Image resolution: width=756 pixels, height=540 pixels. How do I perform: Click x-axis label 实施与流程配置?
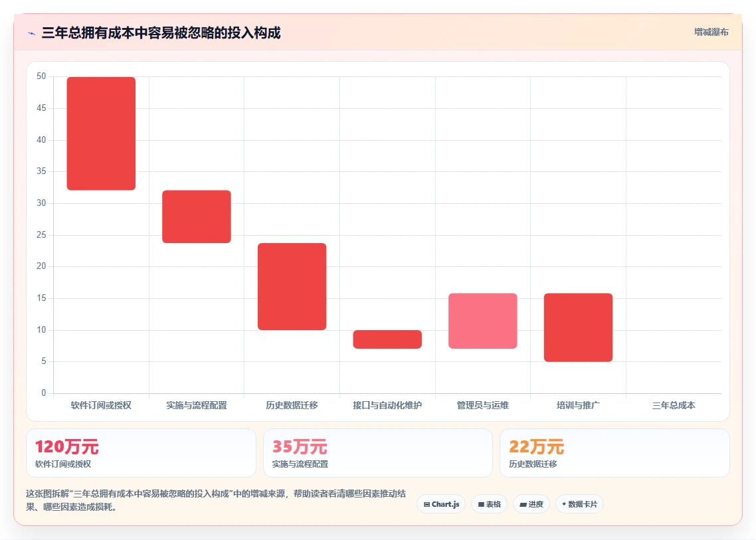[x=197, y=405]
